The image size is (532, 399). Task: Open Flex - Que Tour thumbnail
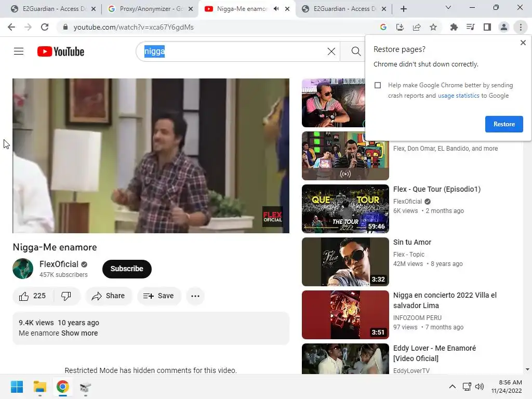click(345, 209)
